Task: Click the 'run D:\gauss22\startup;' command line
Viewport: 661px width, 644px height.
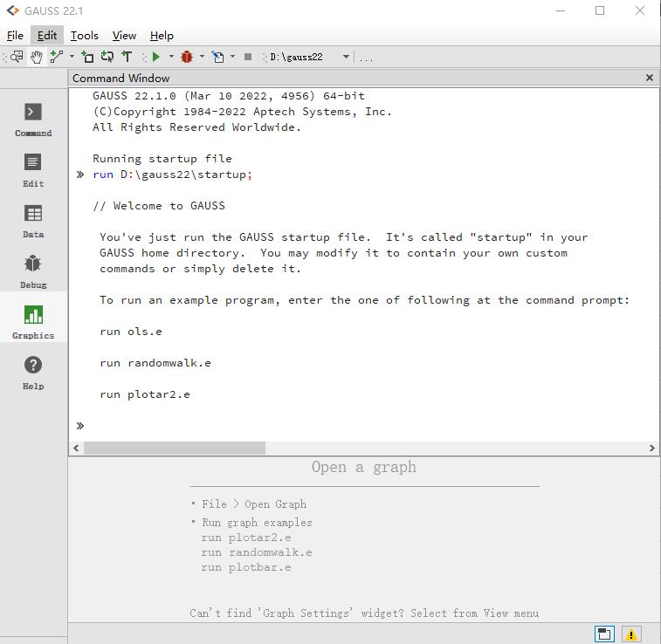Action: (172, 175)
